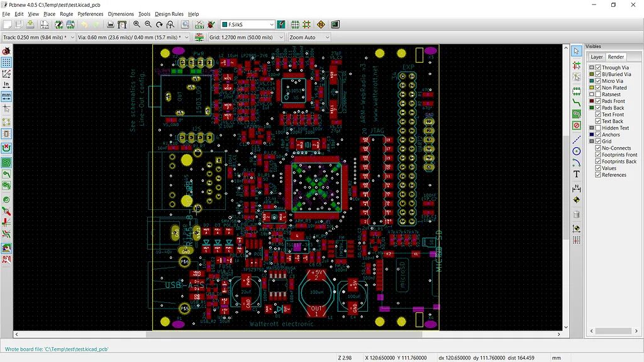Open the Page settings icon
This screenshot has height=362, width=644.
(45, 25)
